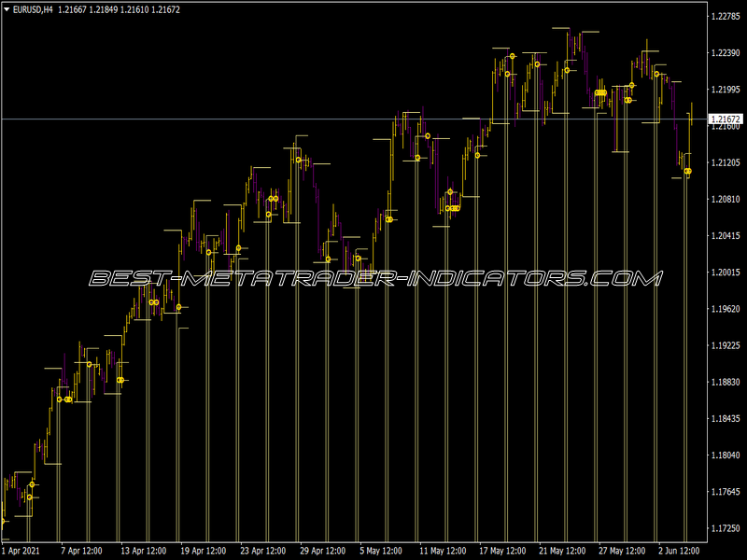Click the high value 1.21849 in header
Image resolution: width=747 pixels, height=560 pixels.
click(x=104, y=9)
